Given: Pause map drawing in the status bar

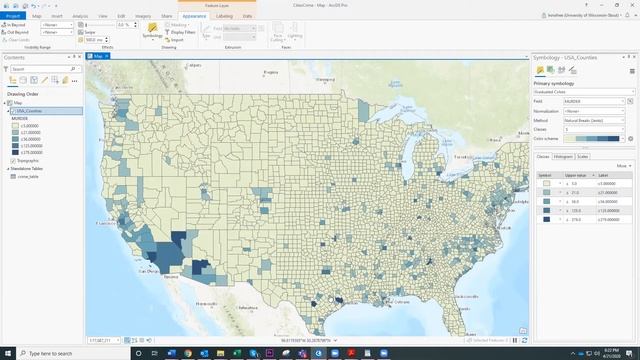Looking at the screenshot, I should point(515,340).
